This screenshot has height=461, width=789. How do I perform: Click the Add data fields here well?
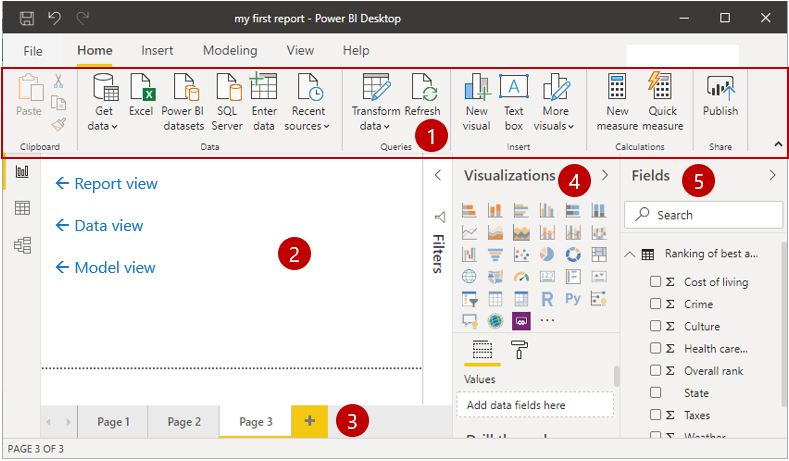click(535, 405)
